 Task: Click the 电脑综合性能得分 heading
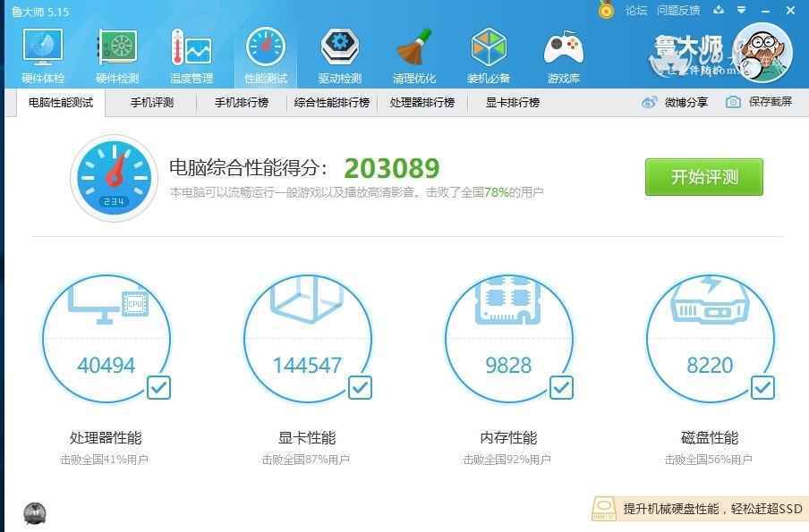[x=248, y=167]
